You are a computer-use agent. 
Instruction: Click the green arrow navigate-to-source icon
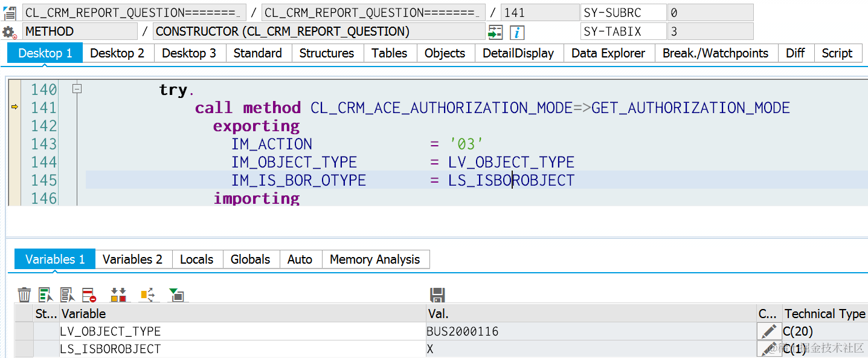point(495,32)
